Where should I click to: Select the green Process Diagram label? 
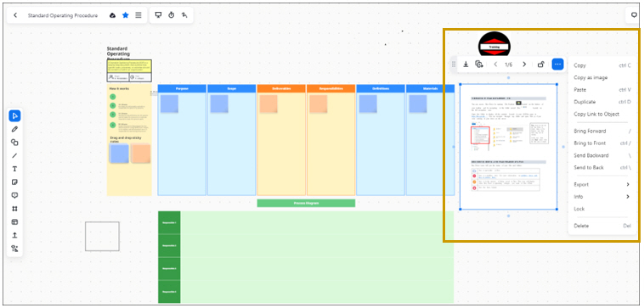306,203
